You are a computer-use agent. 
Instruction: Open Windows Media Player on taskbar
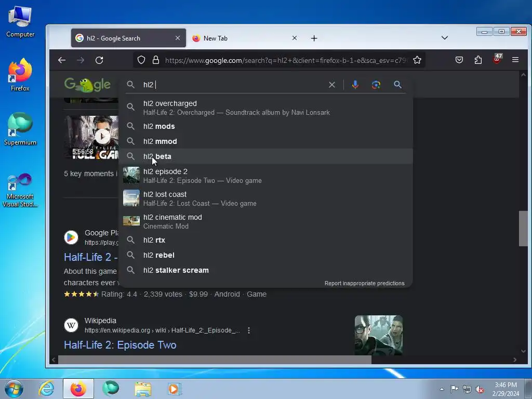click(x=175, y=389)
